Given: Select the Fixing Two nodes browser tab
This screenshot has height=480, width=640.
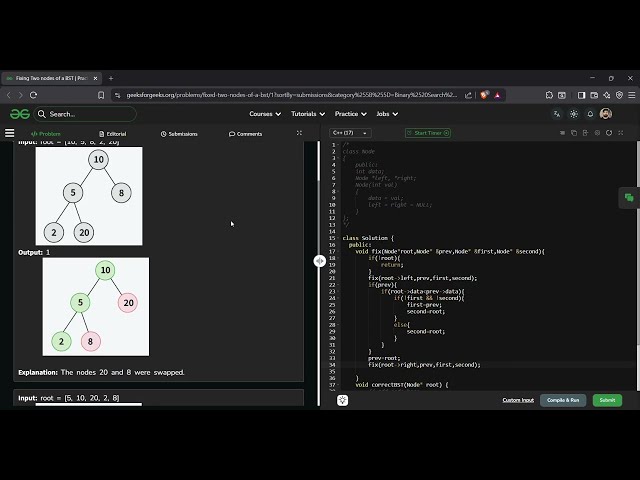Looking at the screenshot, I should pyautogui.click(x=51, y=78).
